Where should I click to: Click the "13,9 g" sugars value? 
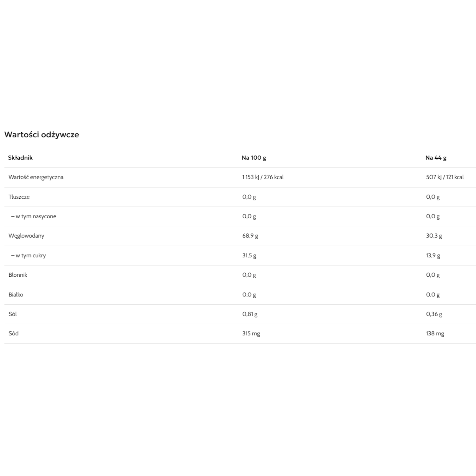[x=433, y=255]
